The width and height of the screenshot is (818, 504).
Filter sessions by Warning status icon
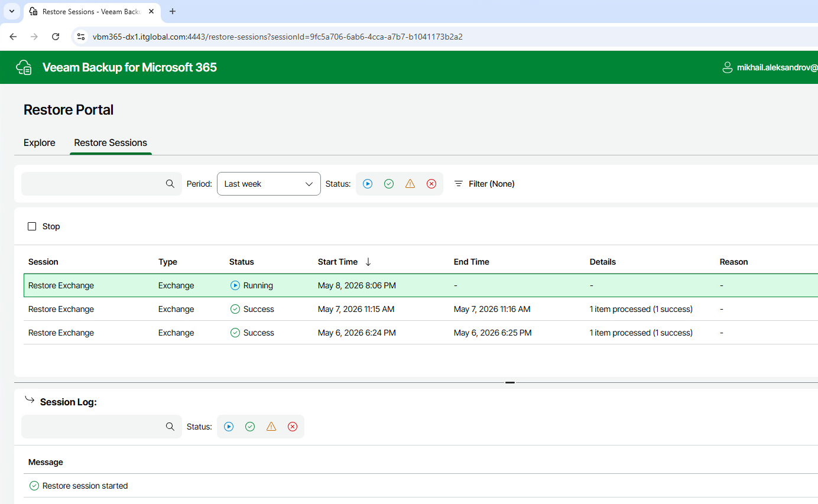(410, 184)
